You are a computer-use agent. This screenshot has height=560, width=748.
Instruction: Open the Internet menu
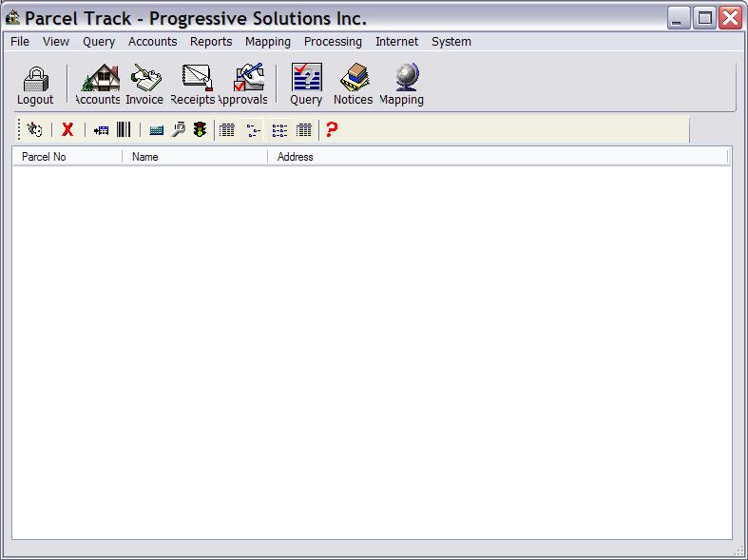click(397, 42)
